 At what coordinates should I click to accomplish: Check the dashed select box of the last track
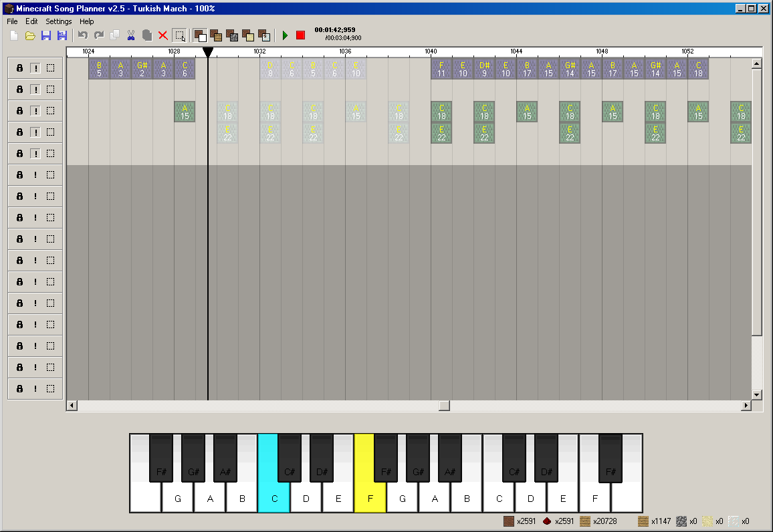pos(51,389)
